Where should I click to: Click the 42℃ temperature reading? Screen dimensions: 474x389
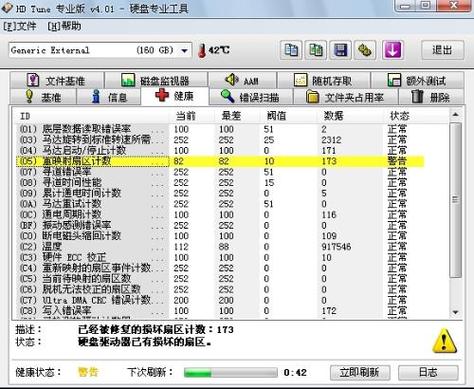click(219, 50)
